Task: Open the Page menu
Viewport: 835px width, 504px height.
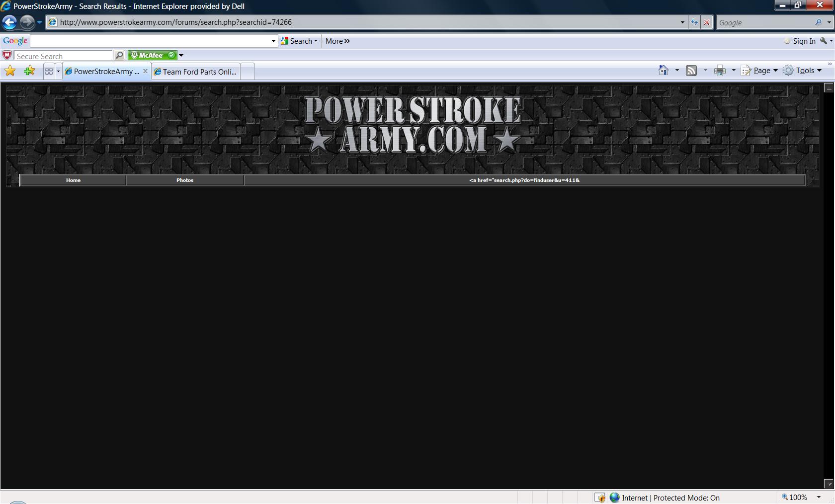Action: click(759, 71)
